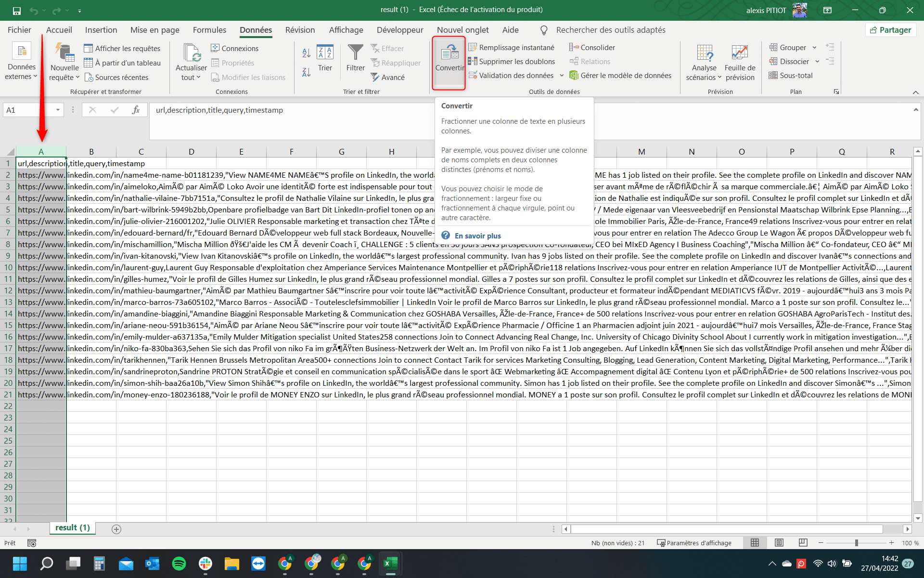Click the Windows Start button

coord(20,564)
